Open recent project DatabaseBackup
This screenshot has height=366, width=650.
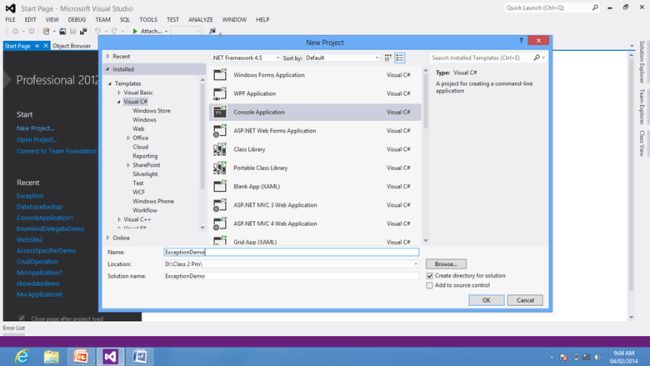pyautogui.click(x=39, y=206)
